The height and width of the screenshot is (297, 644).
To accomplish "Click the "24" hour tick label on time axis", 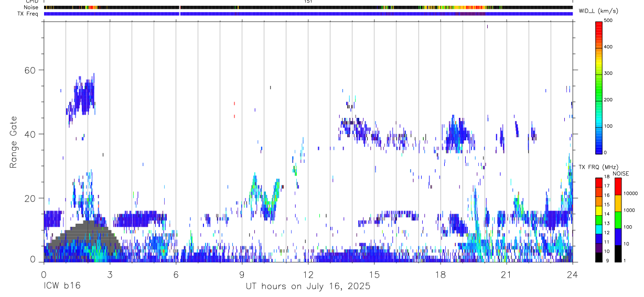I will (572, 274).
